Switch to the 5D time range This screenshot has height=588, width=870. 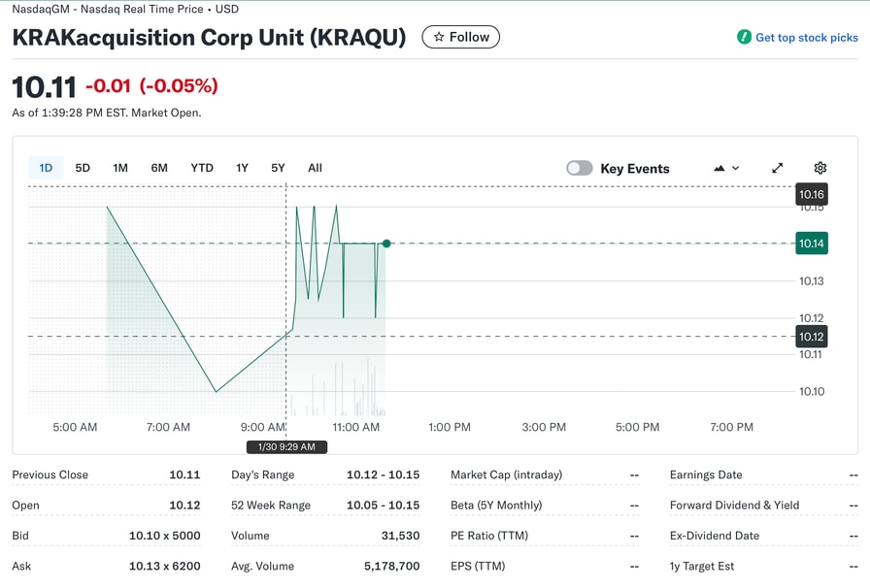[x=83, y=168]
